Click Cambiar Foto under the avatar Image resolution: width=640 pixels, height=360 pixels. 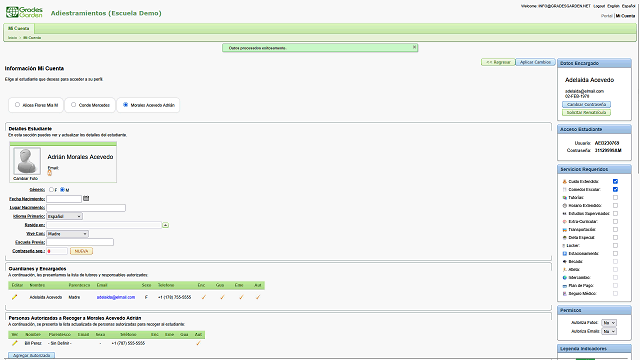(x=25, y=178)
